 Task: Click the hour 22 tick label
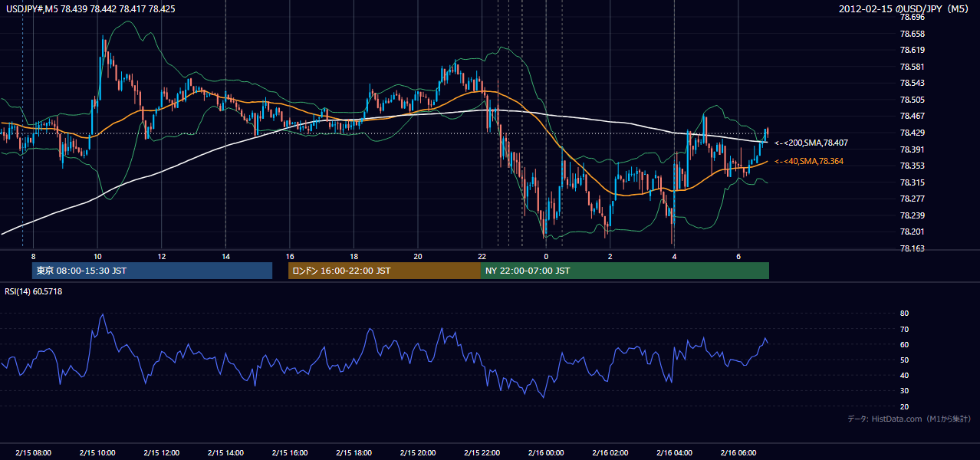point(482,256)
